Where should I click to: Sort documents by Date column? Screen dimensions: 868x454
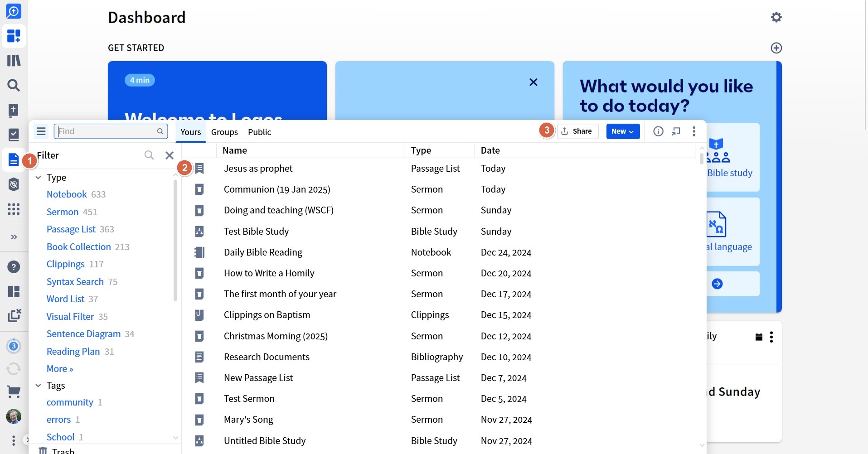[490, 150]
